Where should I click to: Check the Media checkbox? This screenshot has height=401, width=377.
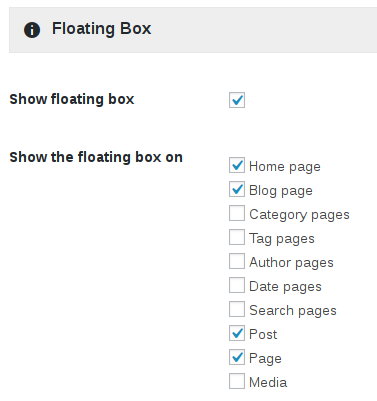pos(237,381)
